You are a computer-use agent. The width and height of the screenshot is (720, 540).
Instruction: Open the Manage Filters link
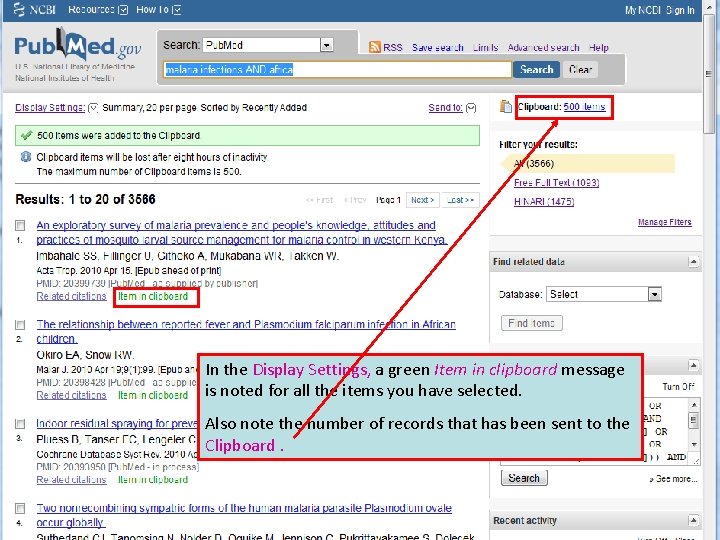pyautogui.click(x=664, y=222)
